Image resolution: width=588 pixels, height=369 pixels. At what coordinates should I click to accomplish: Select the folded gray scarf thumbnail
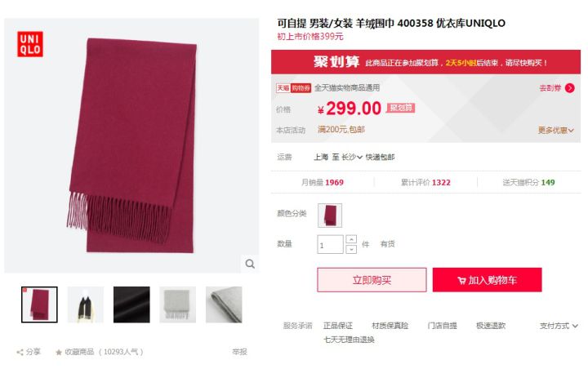tap(224, 305)
